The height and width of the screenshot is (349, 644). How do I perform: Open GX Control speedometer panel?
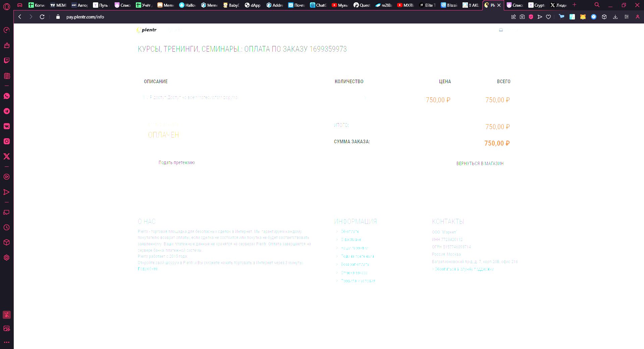[7, 30]
